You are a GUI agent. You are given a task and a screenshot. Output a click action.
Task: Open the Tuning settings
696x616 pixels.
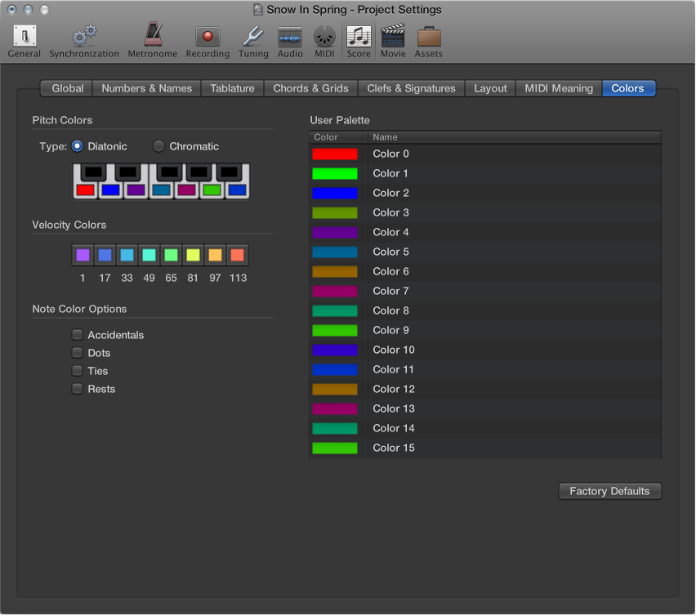coord(253,37)
